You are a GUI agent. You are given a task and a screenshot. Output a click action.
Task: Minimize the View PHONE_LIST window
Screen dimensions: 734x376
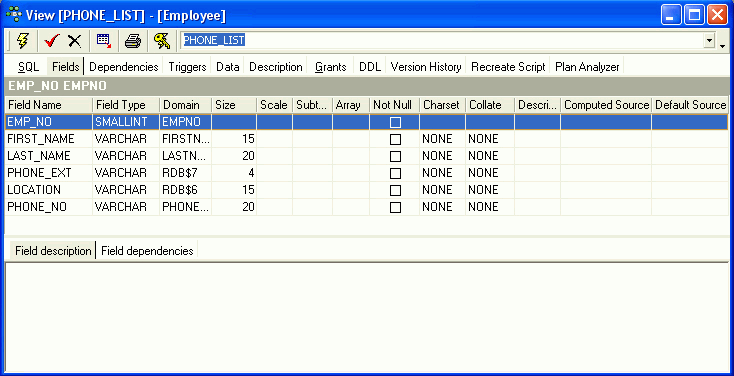(x=671, y=15)
